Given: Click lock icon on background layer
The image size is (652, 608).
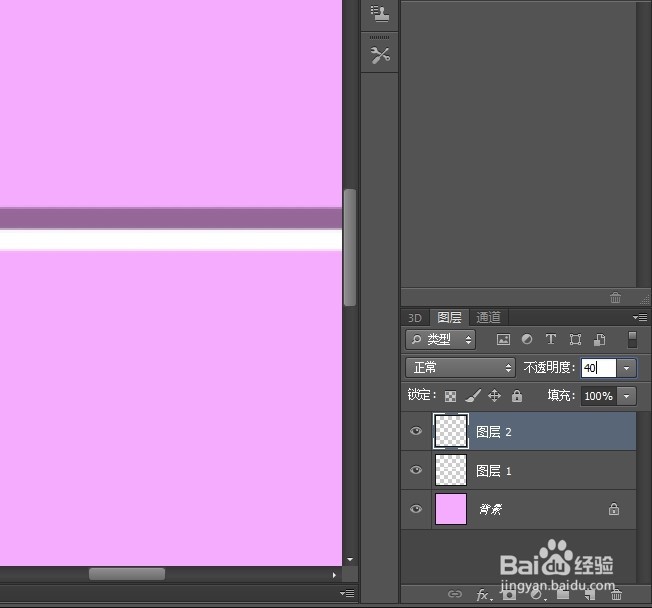Looking at the screenshot, I should pyautogui.click(x=614, y=509).
